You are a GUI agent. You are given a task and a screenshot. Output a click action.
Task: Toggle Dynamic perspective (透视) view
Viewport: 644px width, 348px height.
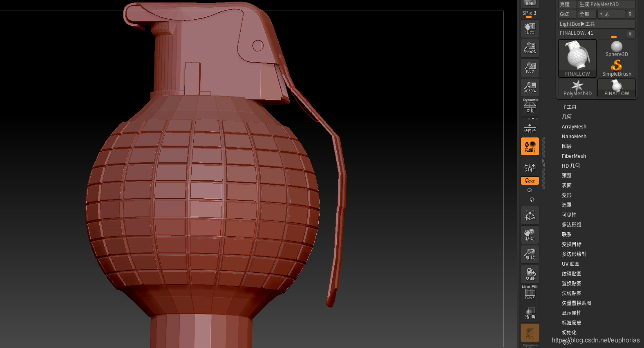(530, 106)
